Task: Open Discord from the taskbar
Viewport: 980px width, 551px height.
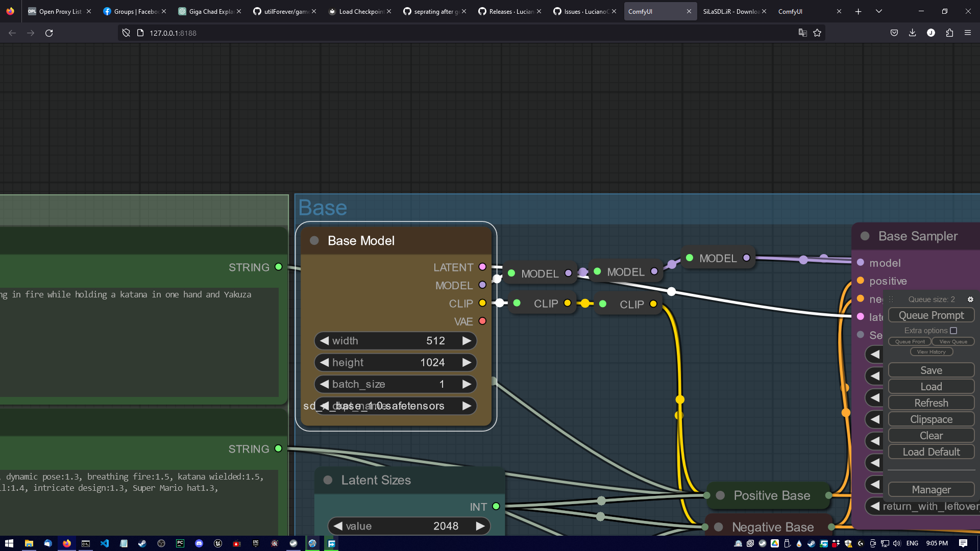Action: pos(199,543)
